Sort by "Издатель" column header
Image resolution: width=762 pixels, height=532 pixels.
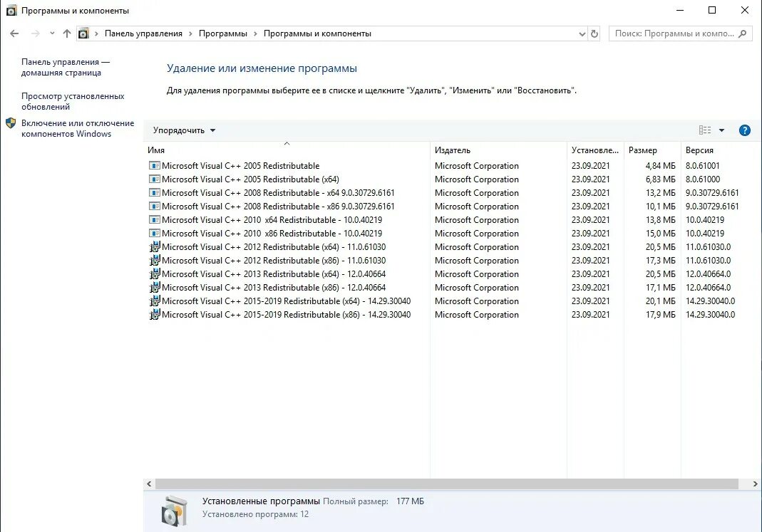(x=498, y=150)
